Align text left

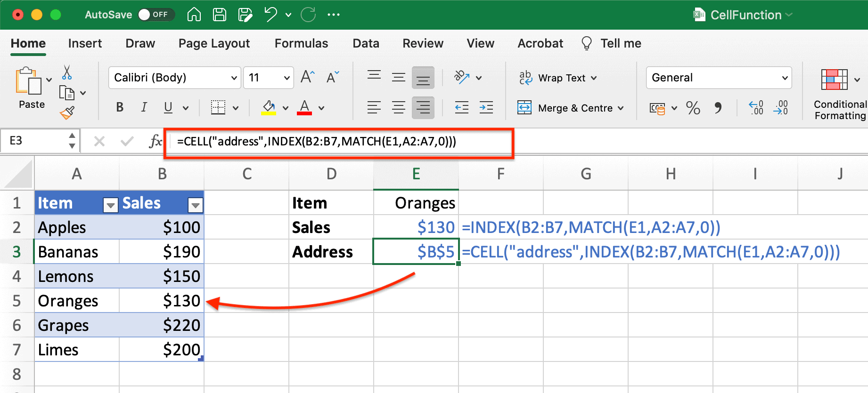point(374,108)
